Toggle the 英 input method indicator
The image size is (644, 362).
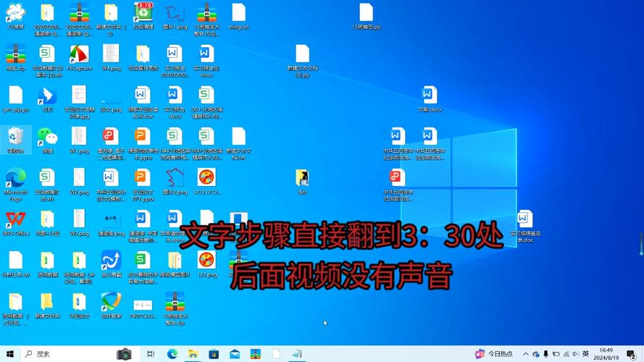coord(585,354)
